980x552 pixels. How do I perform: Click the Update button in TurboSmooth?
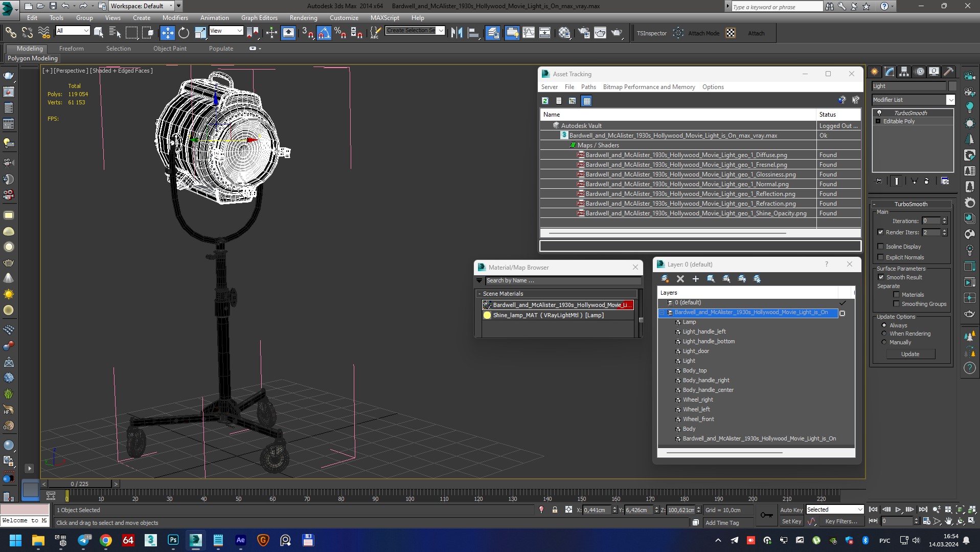pos(910,354)
